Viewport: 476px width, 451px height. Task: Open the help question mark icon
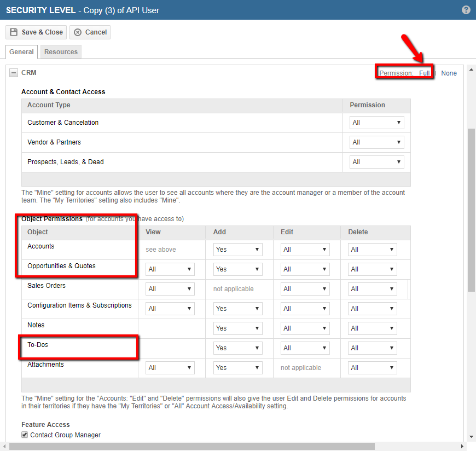466,10
